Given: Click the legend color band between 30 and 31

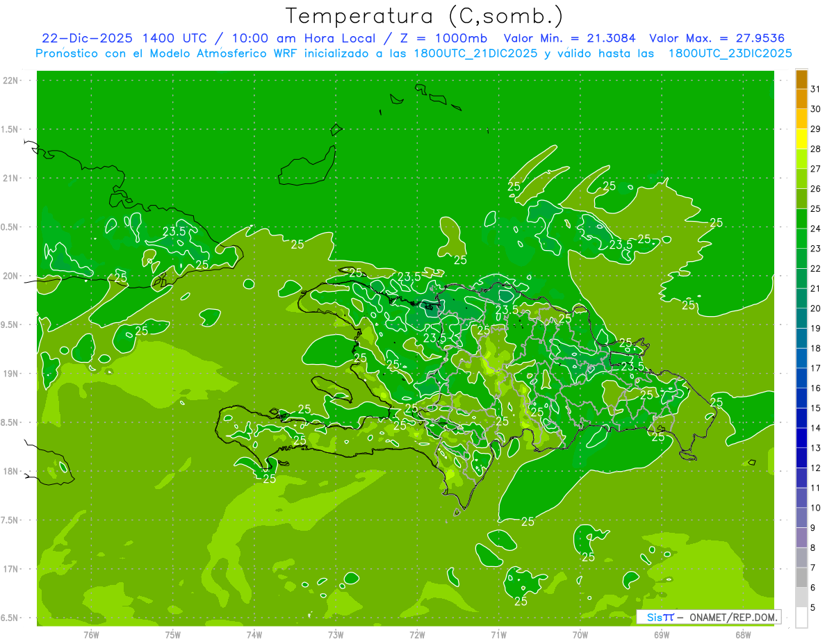Looking at the screenshot, I should 801,99.
